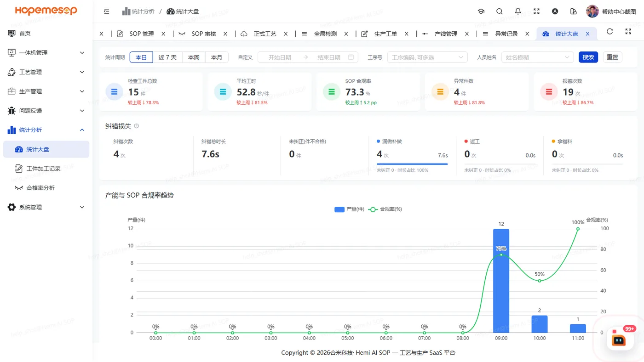Click the 检查工件总数 card icon
This screenshot has height=362, width=644.
114,92
